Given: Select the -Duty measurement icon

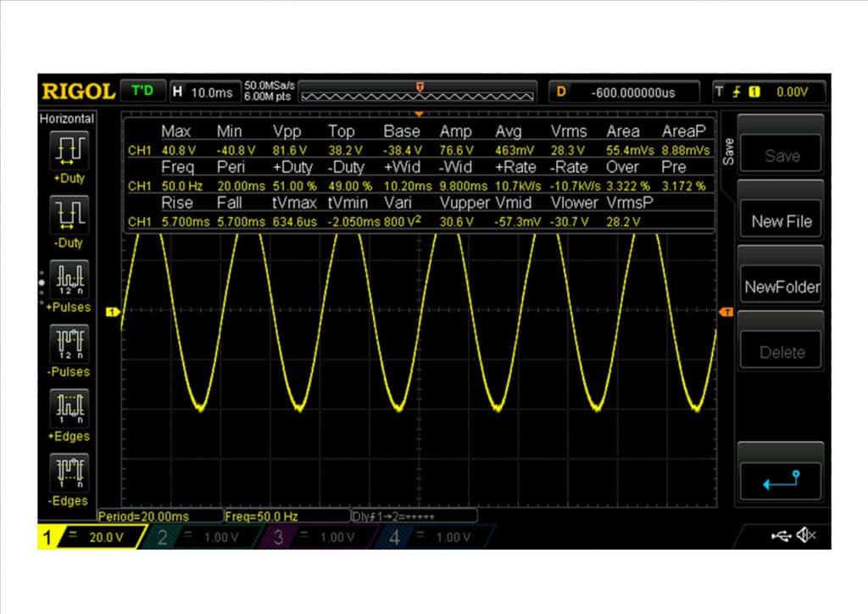Looking at the screenshot, I should tap(67, 215).
